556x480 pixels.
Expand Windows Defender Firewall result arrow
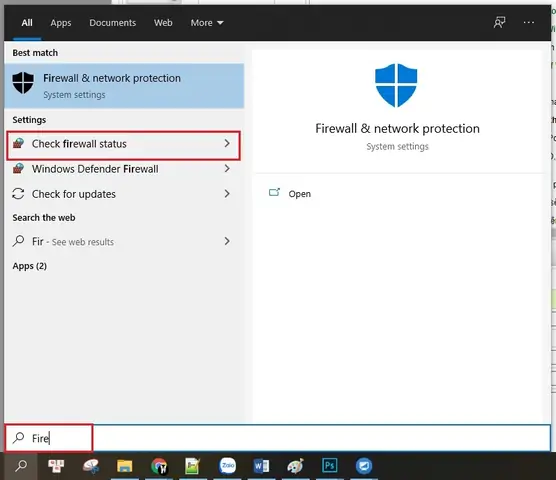pos(227,169)
